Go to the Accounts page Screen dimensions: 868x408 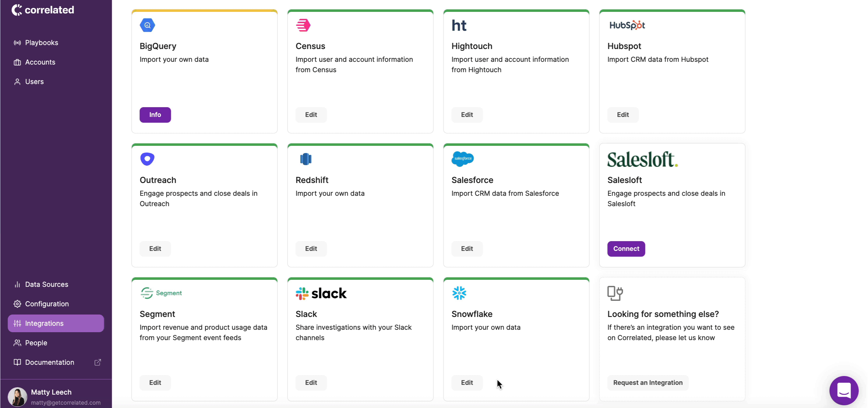point(56,62)
